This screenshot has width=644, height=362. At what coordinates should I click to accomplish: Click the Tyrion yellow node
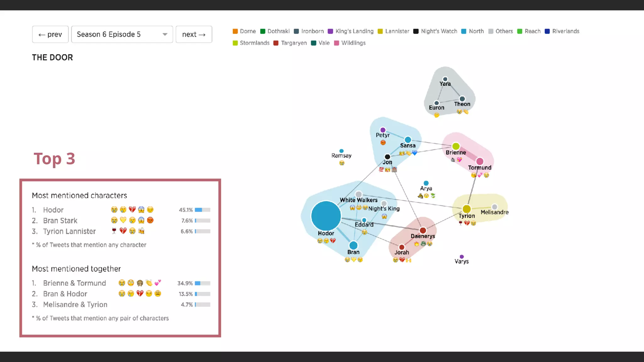467,209
